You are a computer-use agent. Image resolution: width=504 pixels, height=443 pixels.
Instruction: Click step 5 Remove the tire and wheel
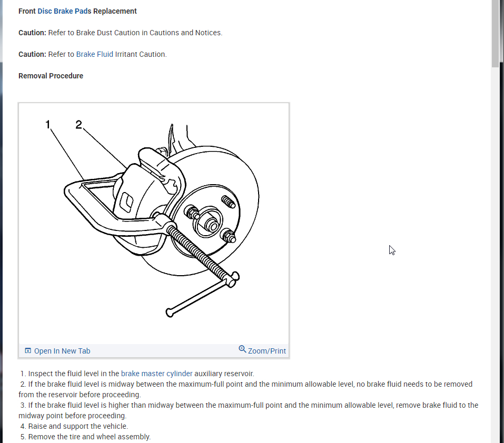[85, 437]
